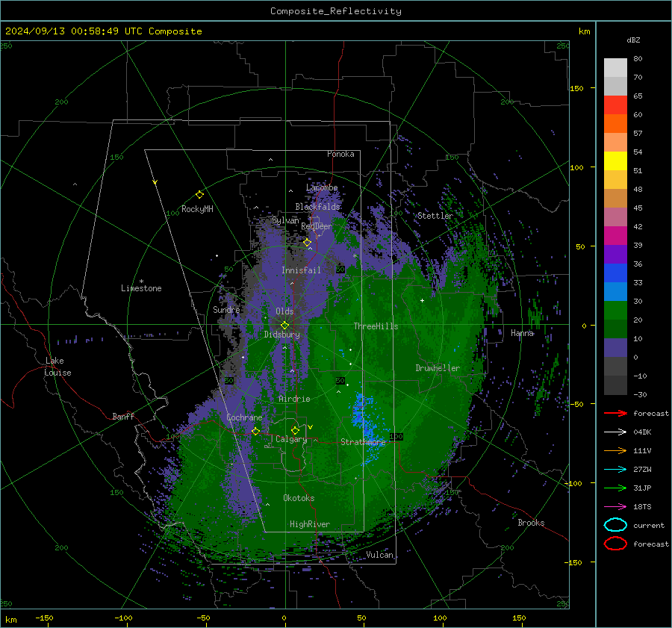Select the white 04DK arrow symbol
672x628 pixels.
[615, 432]
